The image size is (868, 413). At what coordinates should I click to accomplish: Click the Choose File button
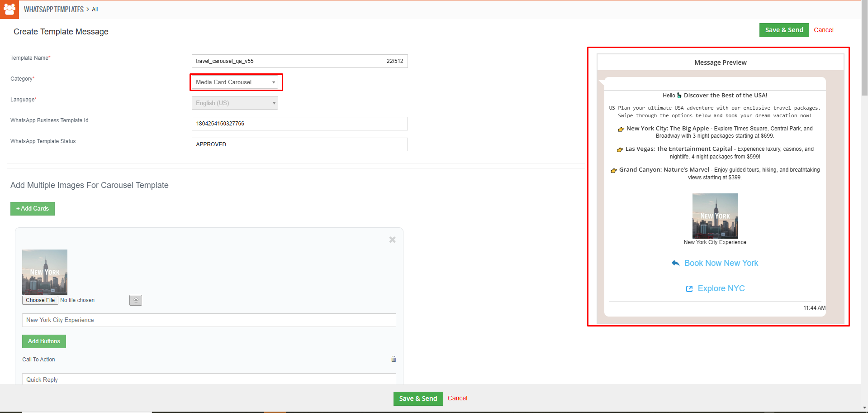(x=40, y=300)
